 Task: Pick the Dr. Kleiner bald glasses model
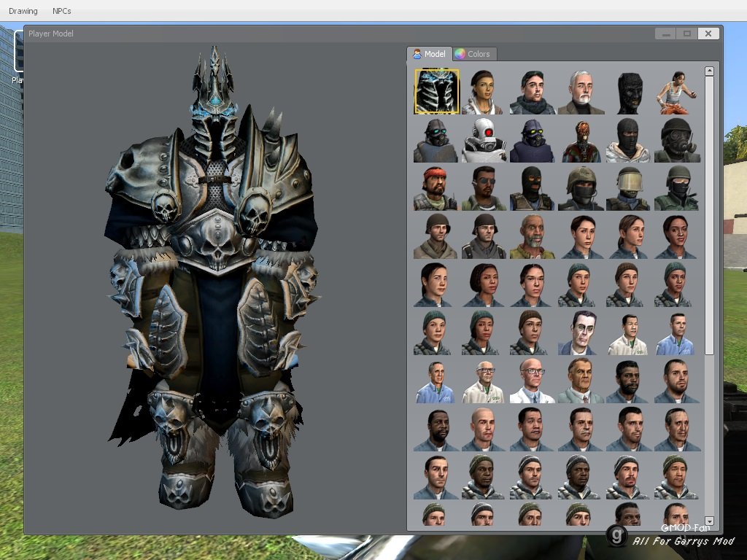coord(532,381)
